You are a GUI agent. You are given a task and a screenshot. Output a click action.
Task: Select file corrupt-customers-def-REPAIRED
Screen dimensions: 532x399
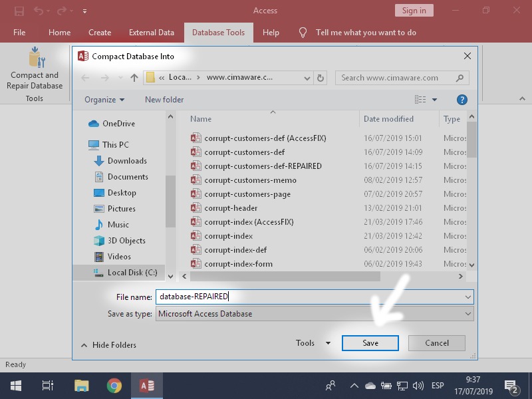(x=256, y=166)
